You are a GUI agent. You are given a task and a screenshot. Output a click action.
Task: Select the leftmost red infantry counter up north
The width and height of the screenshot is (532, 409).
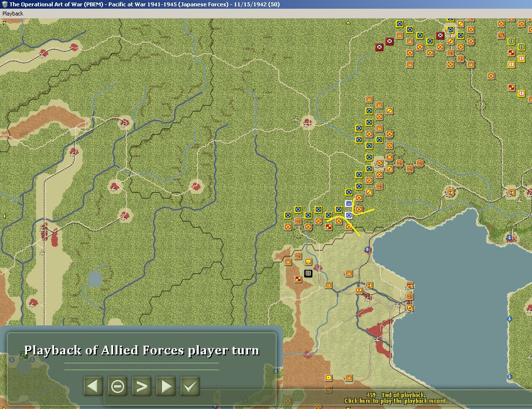379,47
